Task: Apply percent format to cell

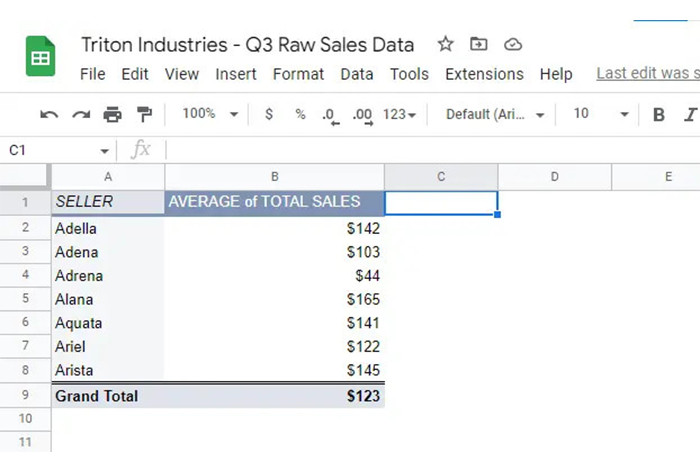Action: [300, 114]
